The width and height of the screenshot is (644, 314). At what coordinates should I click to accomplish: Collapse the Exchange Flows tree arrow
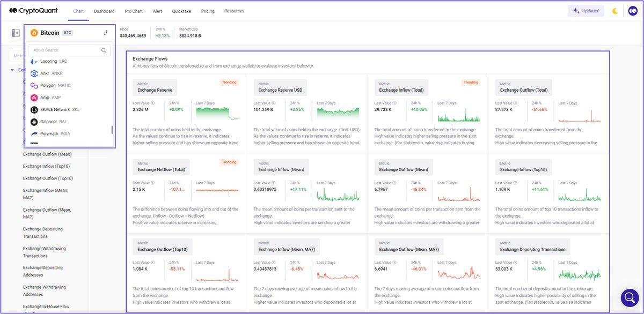12,70
